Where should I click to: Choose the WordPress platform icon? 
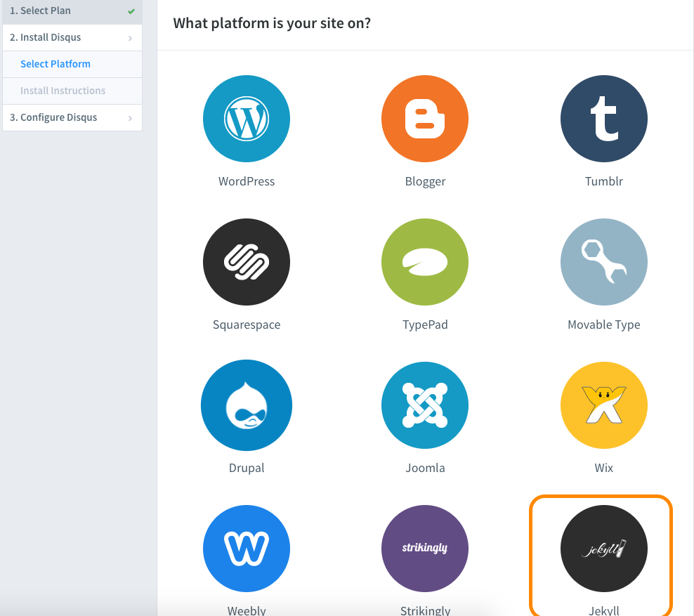tap(247, 119)
